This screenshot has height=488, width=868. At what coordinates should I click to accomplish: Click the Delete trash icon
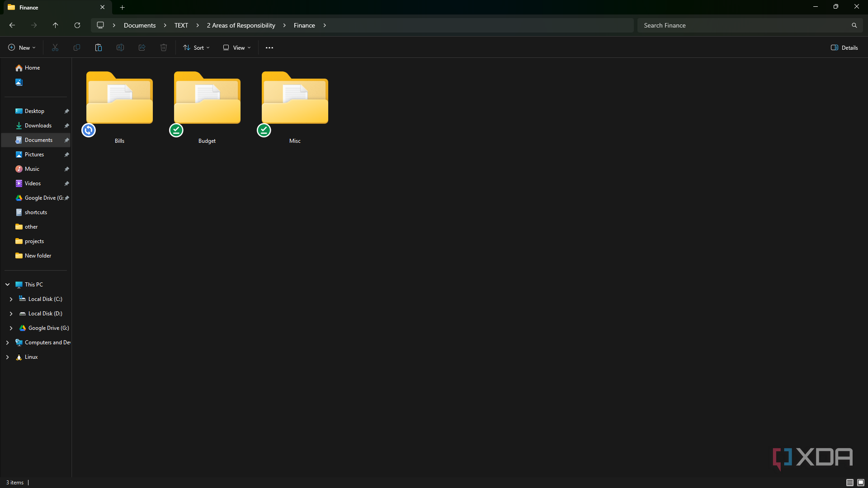[164, 47]
